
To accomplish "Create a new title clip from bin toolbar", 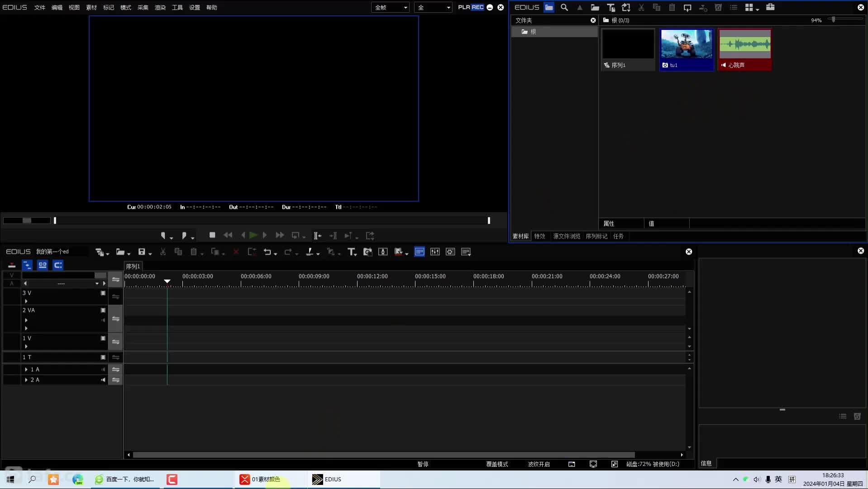I will tap(610, 7).
